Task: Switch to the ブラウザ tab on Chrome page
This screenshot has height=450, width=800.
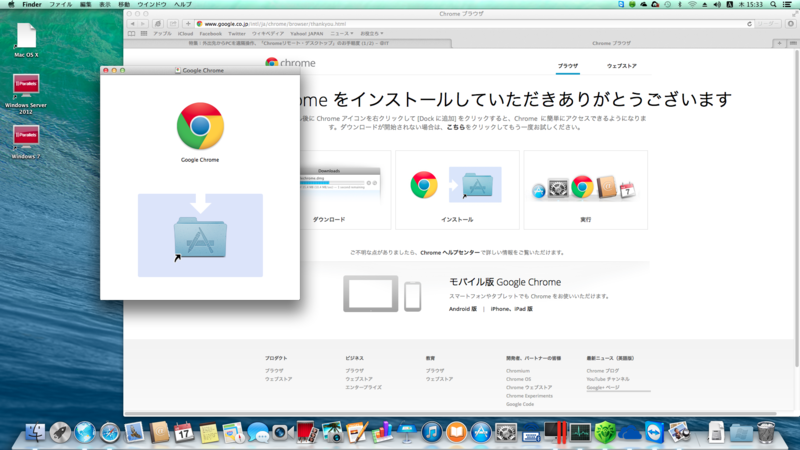Action: pos(568,66)
